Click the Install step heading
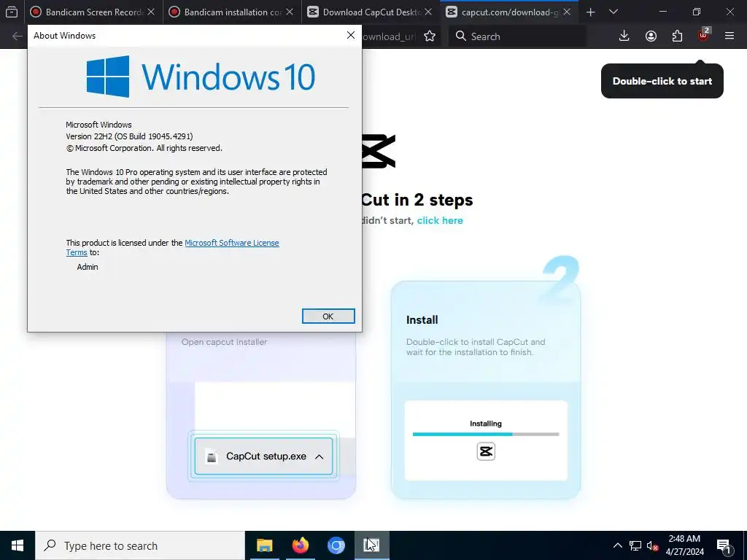This screenshot has height=560, width=747. [422, 320]
